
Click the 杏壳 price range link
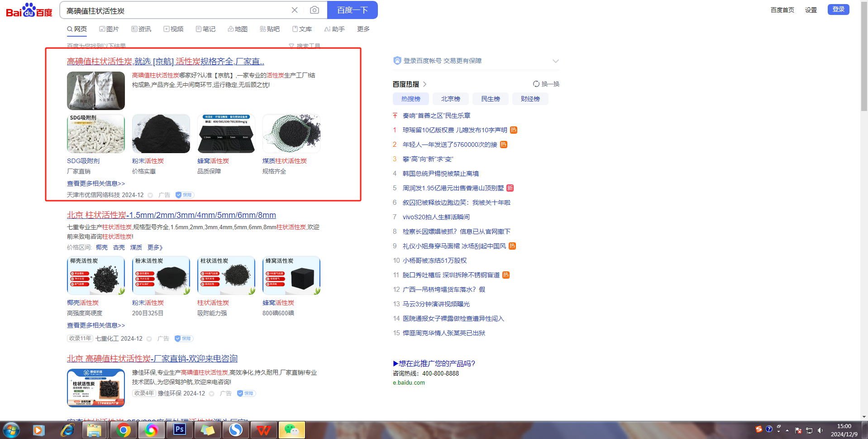tap(119, 247)
